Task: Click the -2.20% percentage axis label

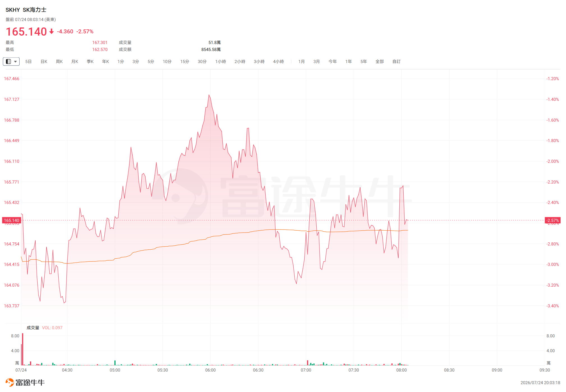Action: (553, 182)
